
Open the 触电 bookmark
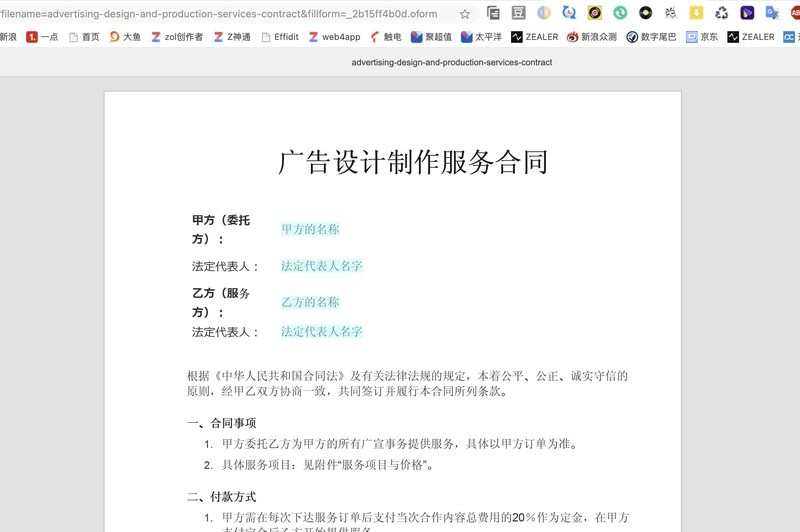pyautogui.click(x=386, y=37)
